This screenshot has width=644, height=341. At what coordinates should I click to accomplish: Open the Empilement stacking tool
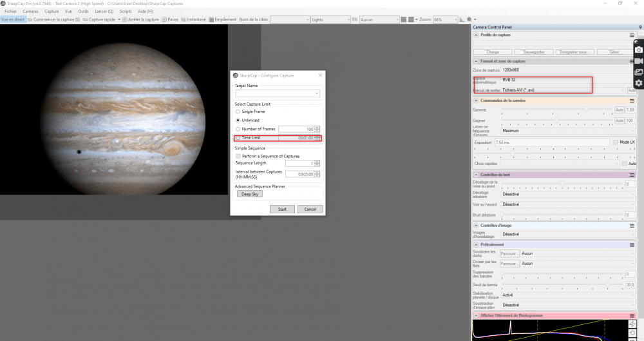pos(223,19)
